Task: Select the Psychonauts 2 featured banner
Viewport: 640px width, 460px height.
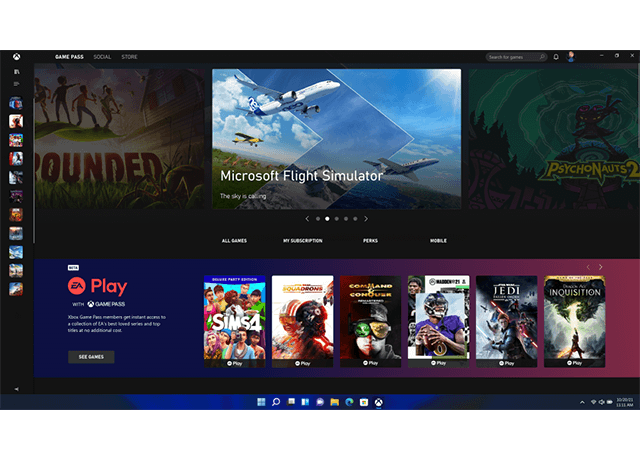Action: point(554,139)
